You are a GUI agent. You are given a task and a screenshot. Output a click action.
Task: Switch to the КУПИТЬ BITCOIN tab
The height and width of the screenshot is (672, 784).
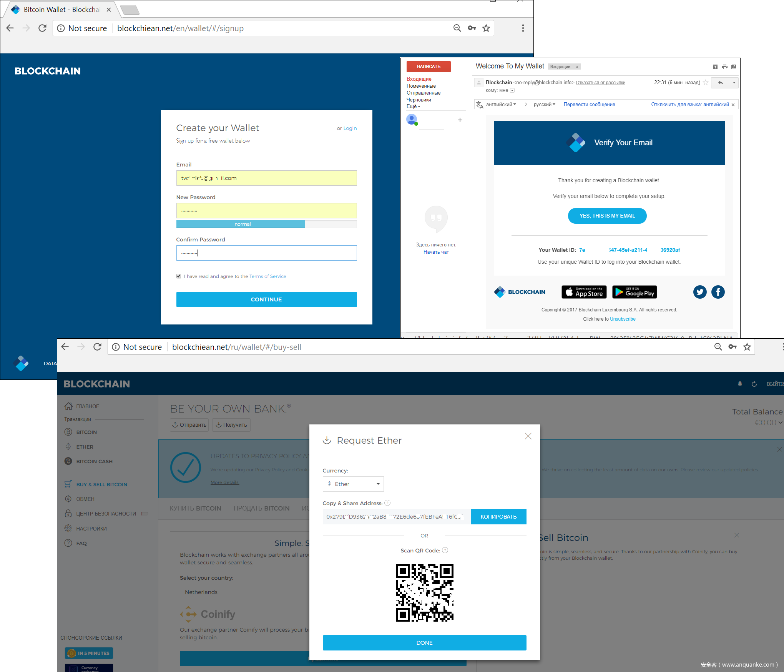tap(195, 508)
